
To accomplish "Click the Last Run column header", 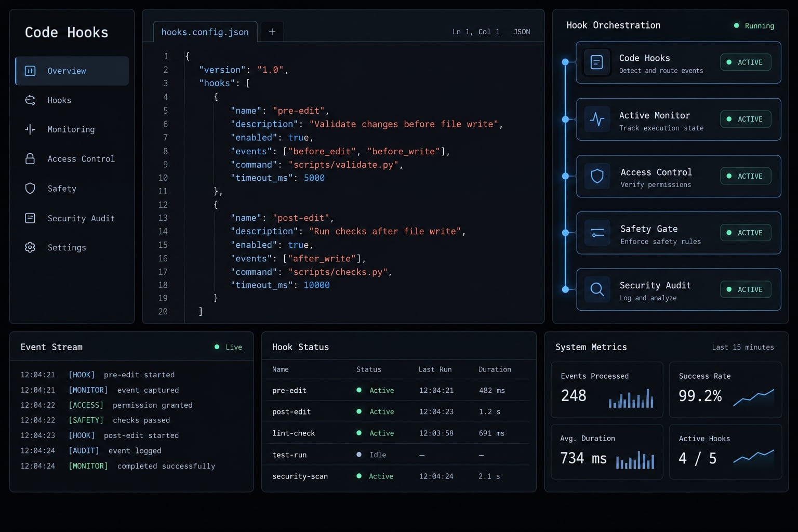I will click(x=435, y=369).
